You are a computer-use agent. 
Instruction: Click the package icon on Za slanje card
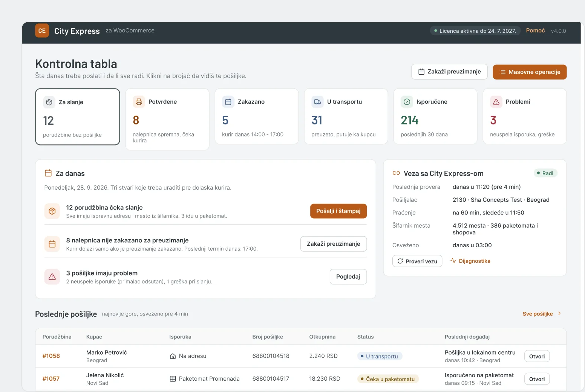(x=49, y=102)
